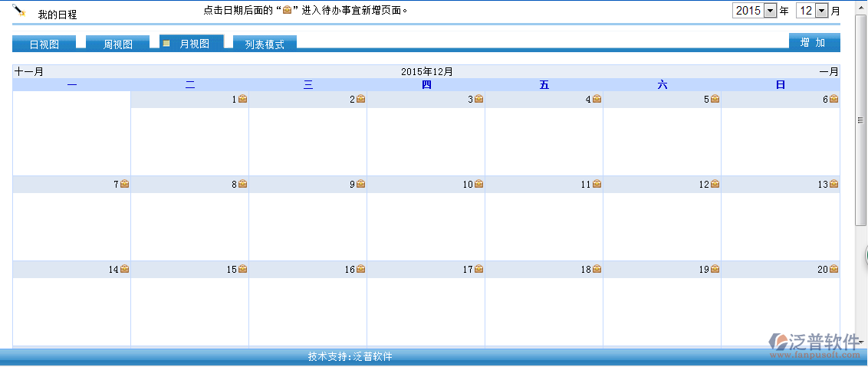Select the briefcase icon for day 4
This screenshot has height=367, width=868.
(x=597, y=99)
